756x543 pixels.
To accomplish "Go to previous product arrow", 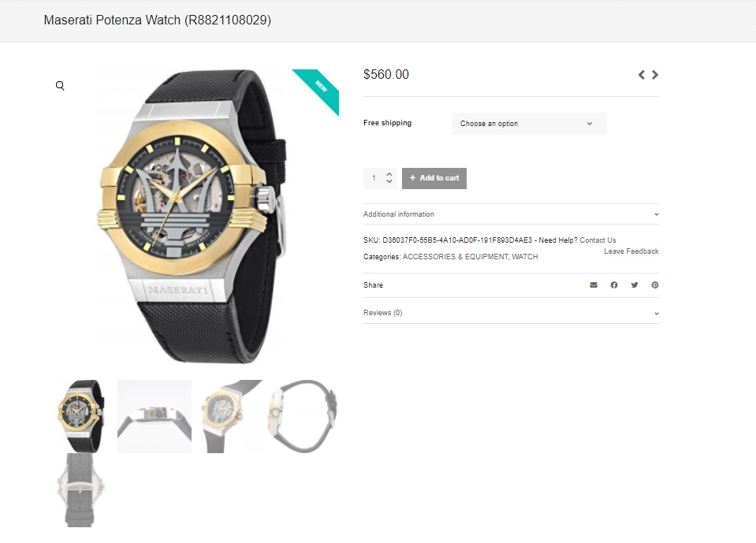I will 641,75.
